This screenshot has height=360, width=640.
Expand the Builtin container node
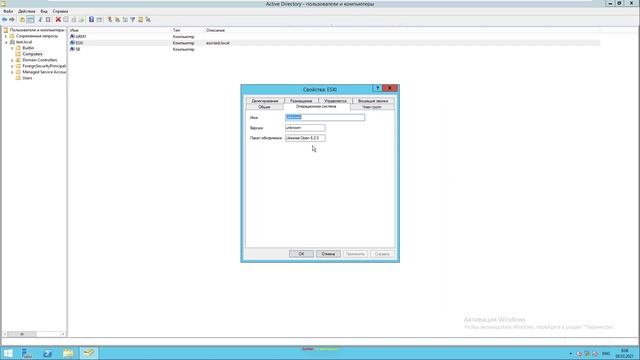point(12,48)
